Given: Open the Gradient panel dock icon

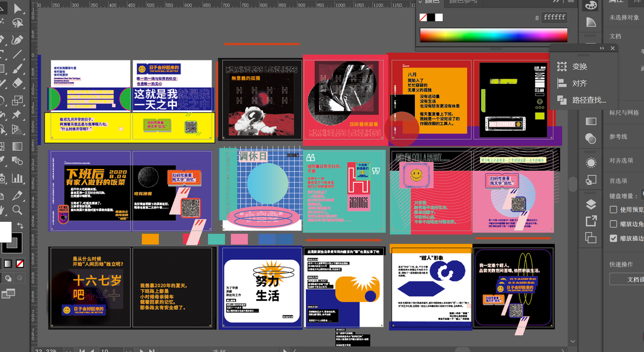Looking at the screenshot, I should click(591, 121).
